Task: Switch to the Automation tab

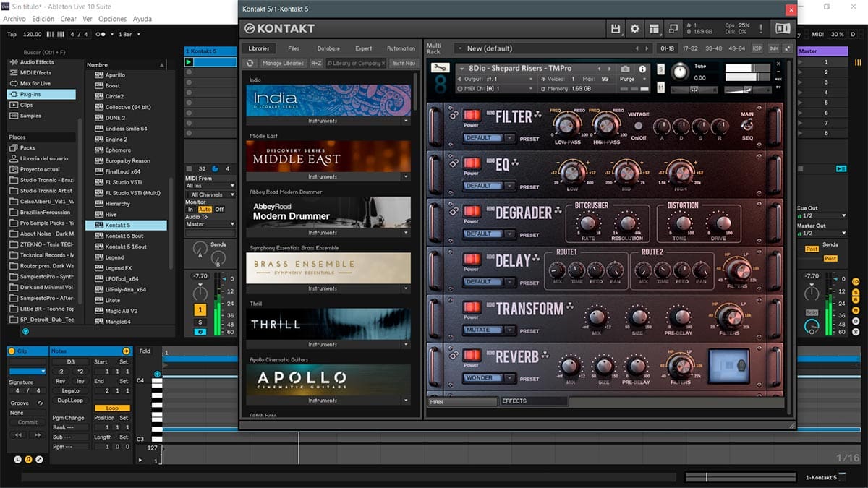Action: pyautogui.click(x=401, y=48)
